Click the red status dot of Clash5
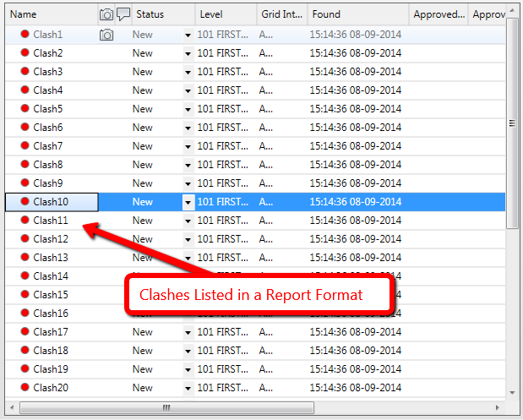Screen dimensions: 523x420 [25, 108]
